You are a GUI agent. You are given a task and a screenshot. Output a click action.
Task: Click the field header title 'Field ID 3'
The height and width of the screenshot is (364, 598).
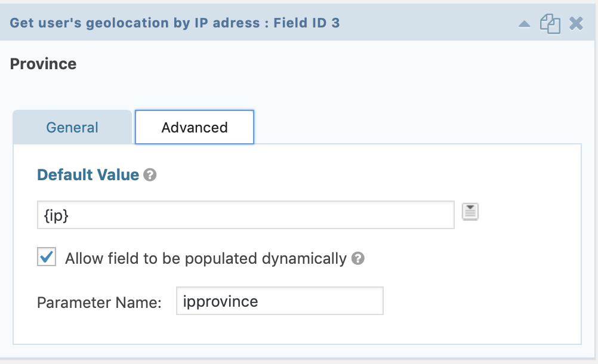click(x=307, y=23)
